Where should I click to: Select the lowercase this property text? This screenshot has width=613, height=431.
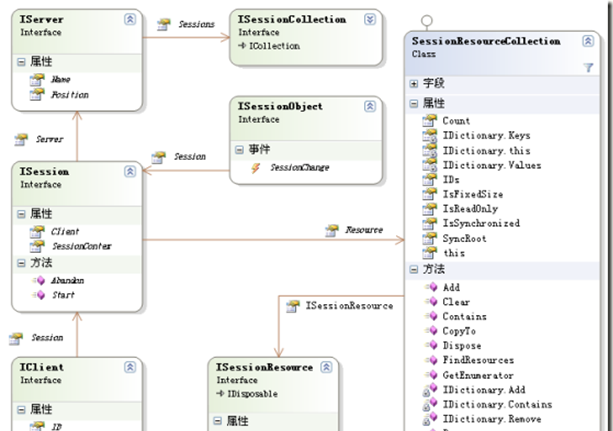coord(454,253)
